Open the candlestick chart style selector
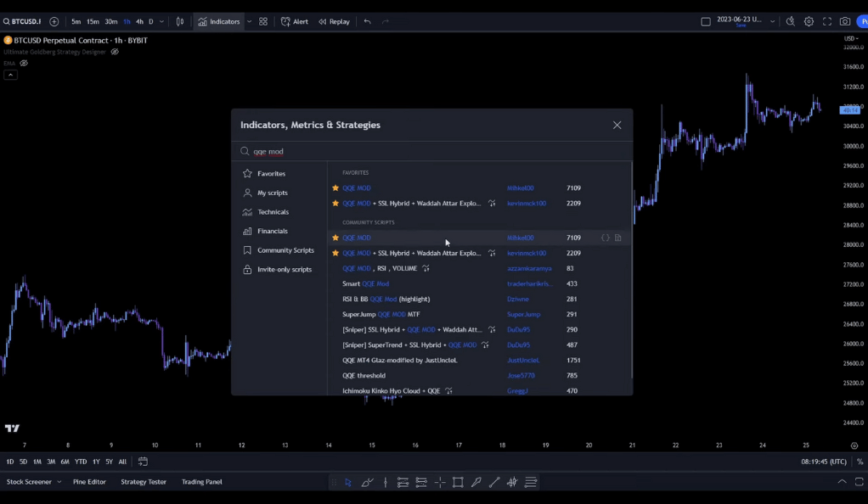This screenshot has width=868, height=504. tap(180, 21)
